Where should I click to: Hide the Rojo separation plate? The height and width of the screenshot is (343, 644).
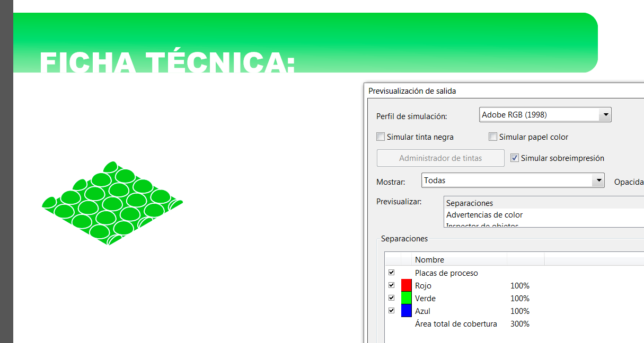(392, 285)
